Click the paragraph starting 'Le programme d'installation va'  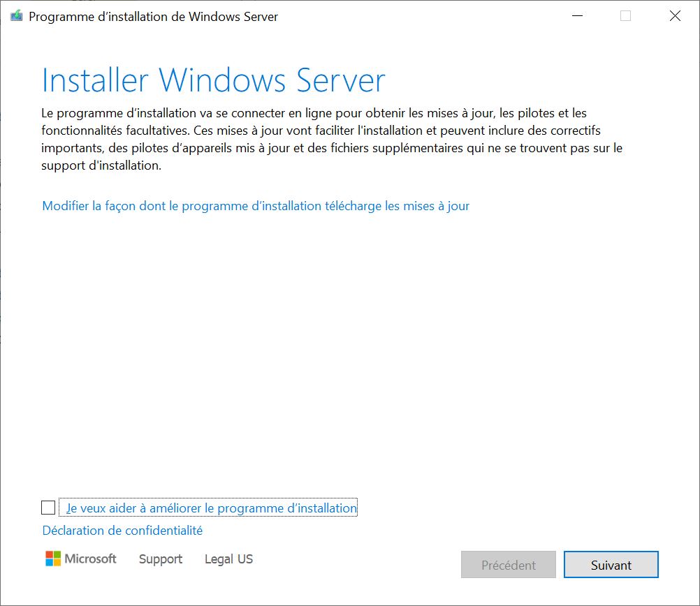tap(332, 139)
